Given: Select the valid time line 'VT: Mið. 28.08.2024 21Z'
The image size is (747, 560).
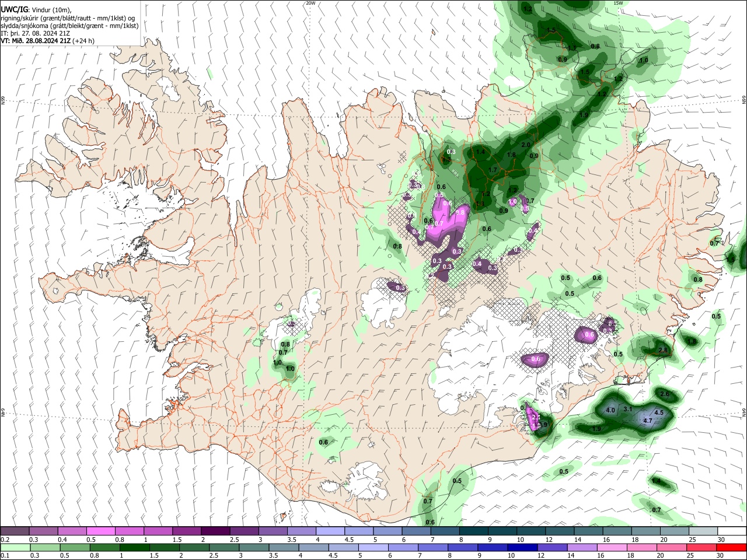Looking at the screenshot, I should (x=36, y=41).
